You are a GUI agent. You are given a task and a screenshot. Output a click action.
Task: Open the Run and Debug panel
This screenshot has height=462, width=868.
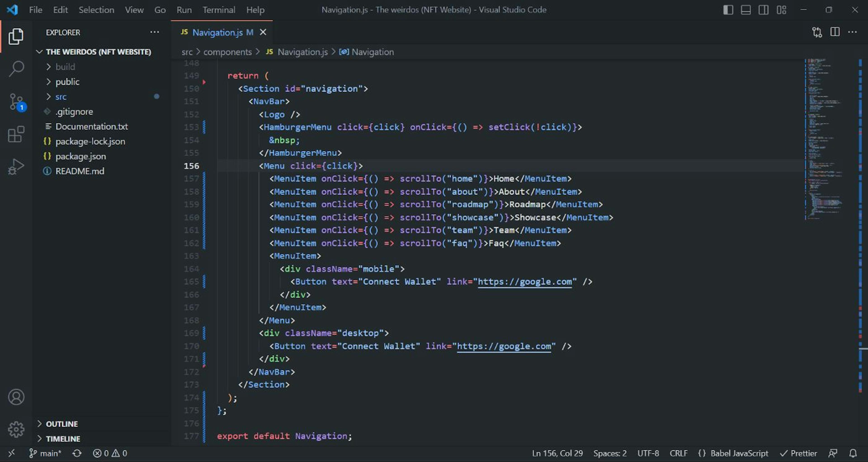[16, 166]
